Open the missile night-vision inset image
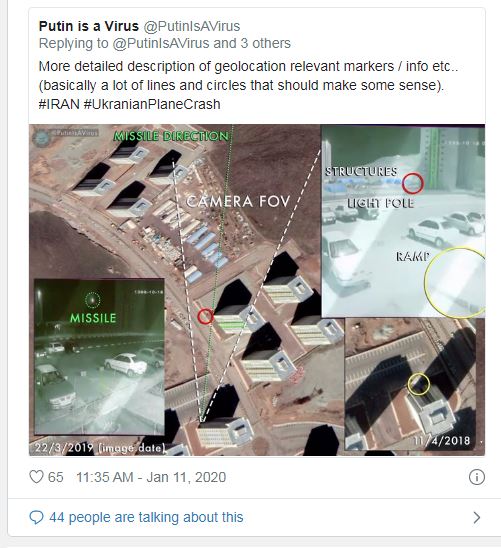Image resolution: width=501 pixels, height=548 pixels. [99, 356]
